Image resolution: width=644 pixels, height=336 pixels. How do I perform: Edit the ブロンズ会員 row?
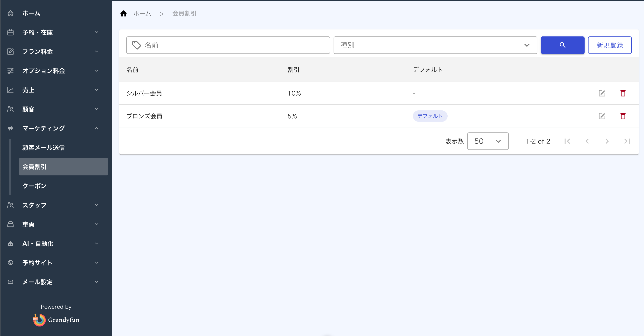pyautogui.click(x=602, y=116)
